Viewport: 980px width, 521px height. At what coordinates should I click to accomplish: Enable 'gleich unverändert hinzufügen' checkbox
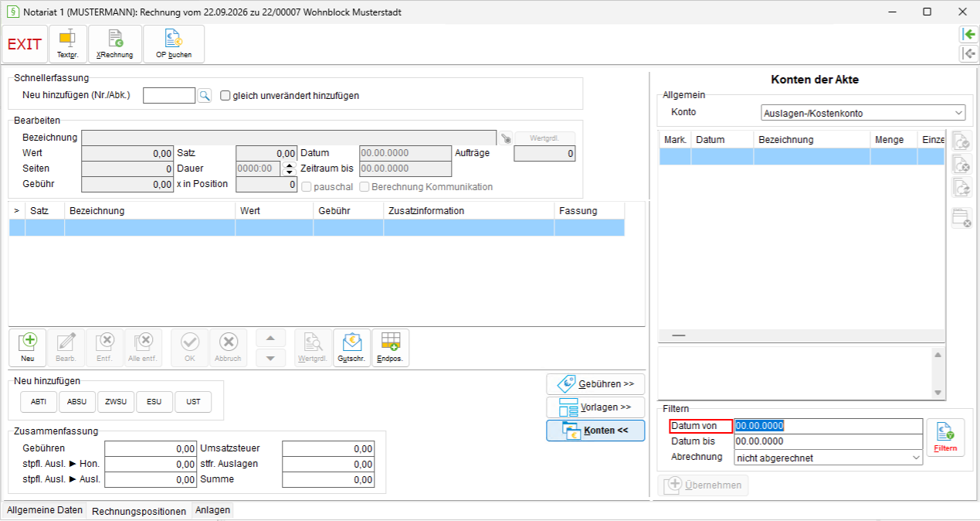[226, 96]
